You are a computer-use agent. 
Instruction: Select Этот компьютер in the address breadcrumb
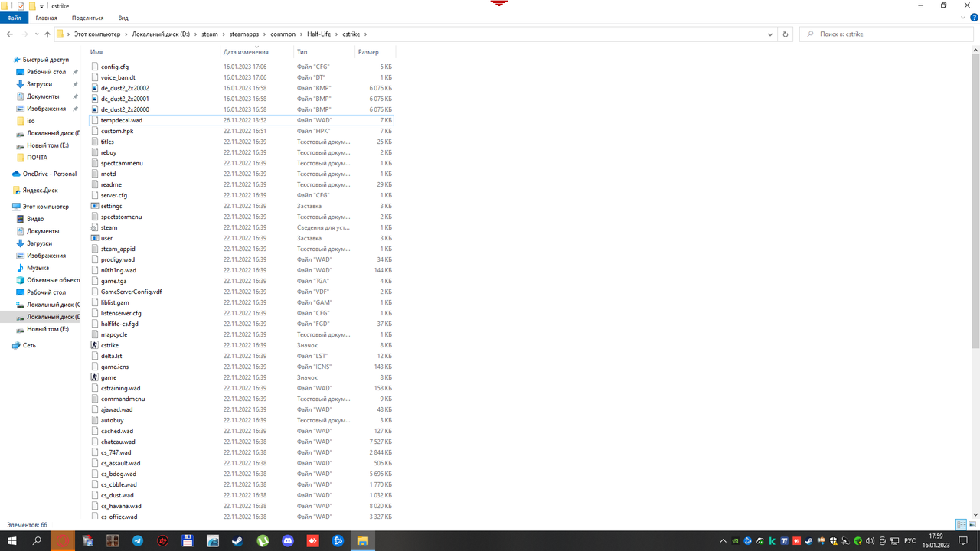pos(97,34)
